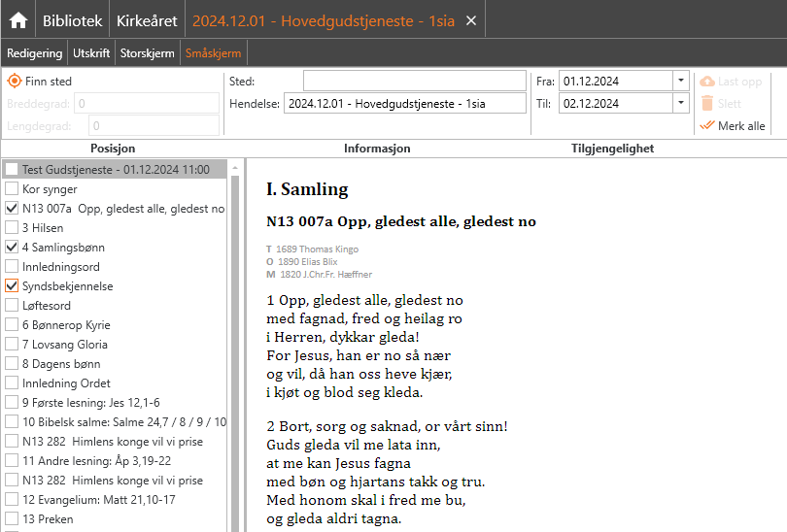
Task: Uncheck the Syndsbekjennelse checkbox
Action: pos(12,285)
